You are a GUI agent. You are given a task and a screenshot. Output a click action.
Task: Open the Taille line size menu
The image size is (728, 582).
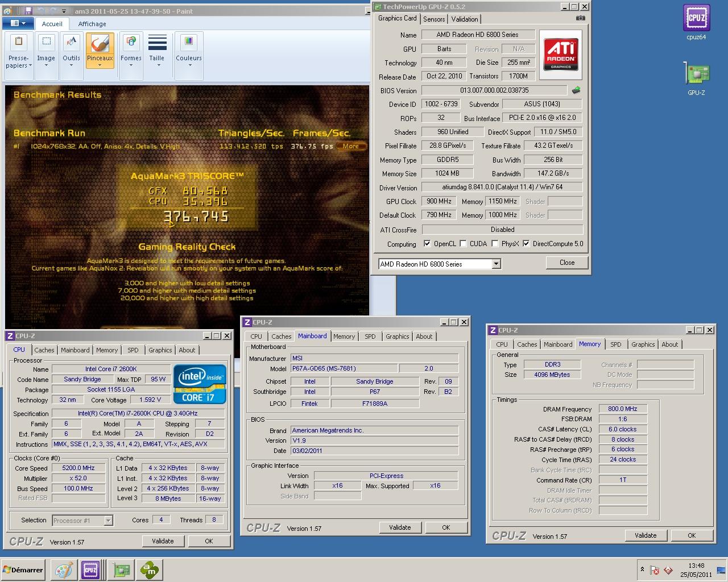tap(157, 51)
